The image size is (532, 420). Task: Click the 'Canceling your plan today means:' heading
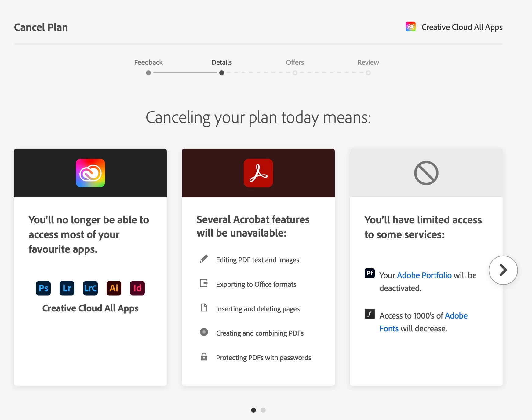(258, 118)
